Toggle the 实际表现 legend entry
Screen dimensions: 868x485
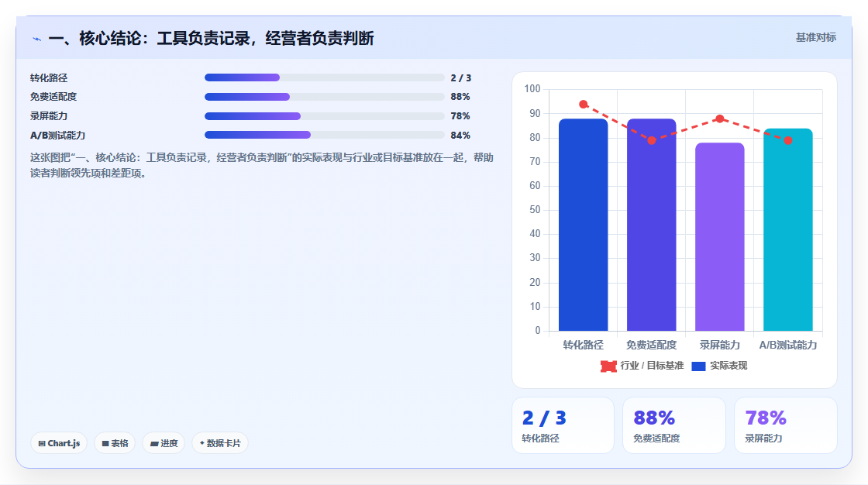719,366
